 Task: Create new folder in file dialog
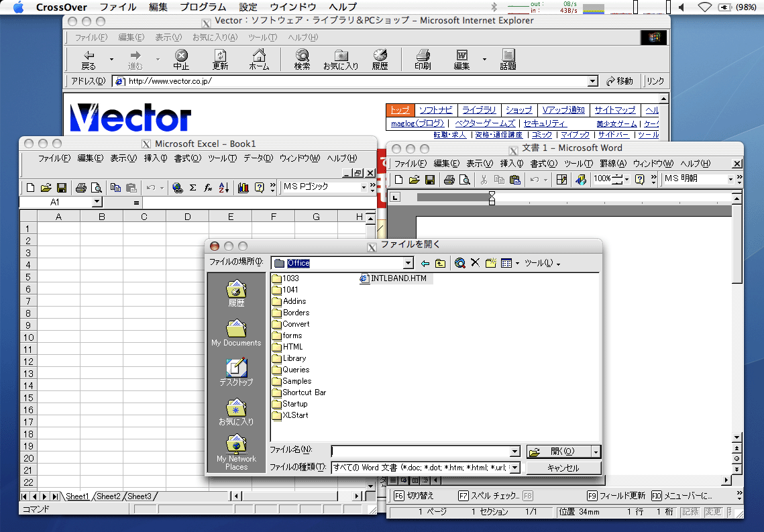pos(490,263)
